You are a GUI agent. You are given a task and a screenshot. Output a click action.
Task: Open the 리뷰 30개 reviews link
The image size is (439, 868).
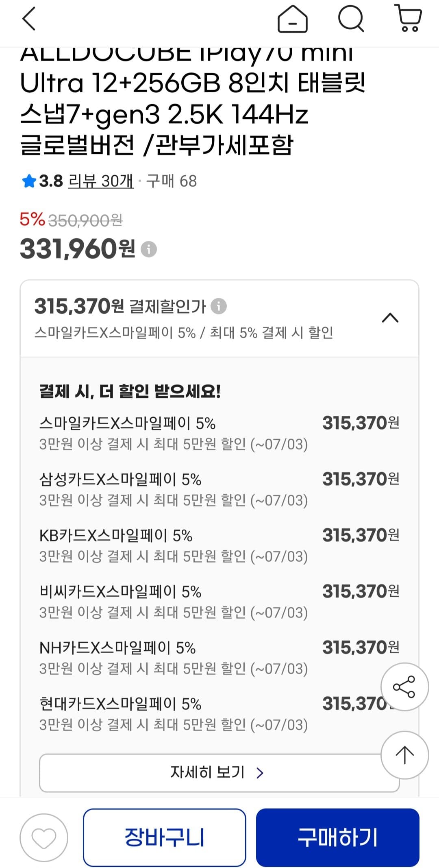tap(101, 181)
